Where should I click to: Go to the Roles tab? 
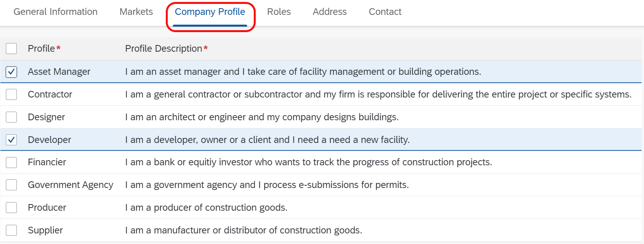click(279, 12)
